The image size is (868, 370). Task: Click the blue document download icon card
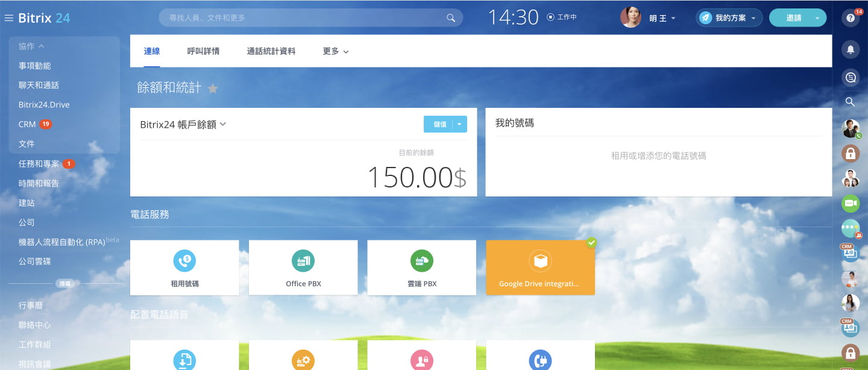(x=184, y=360)
